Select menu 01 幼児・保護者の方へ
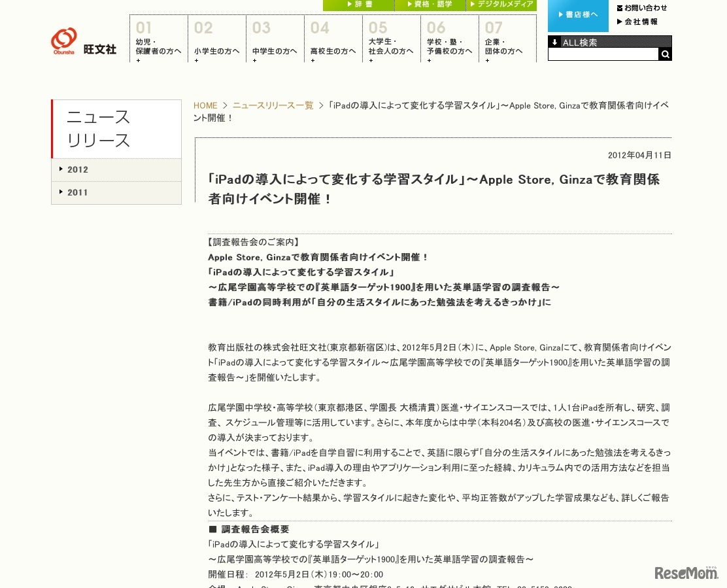Viewport: 727px width, 588px height. [x=159, y=39]
